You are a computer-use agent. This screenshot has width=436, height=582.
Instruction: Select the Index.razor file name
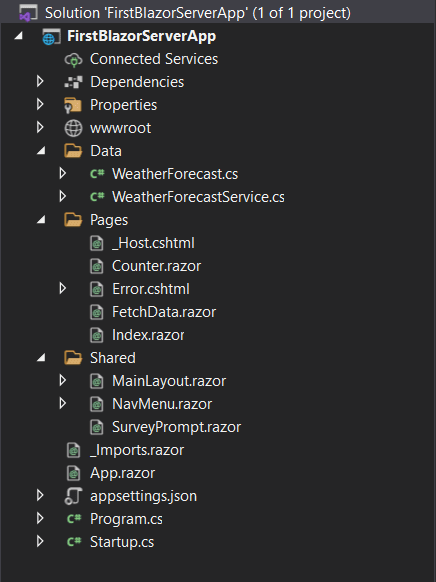pos(148,336)
